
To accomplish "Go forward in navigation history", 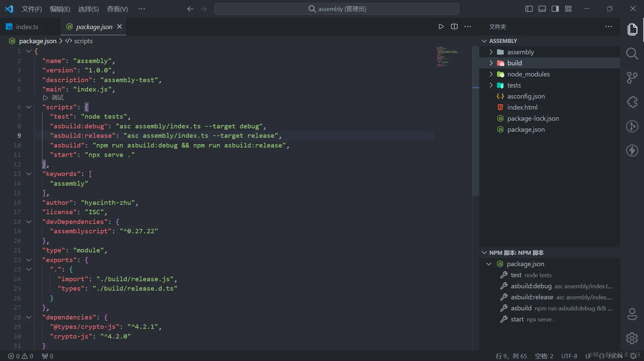I will (203, 9).
